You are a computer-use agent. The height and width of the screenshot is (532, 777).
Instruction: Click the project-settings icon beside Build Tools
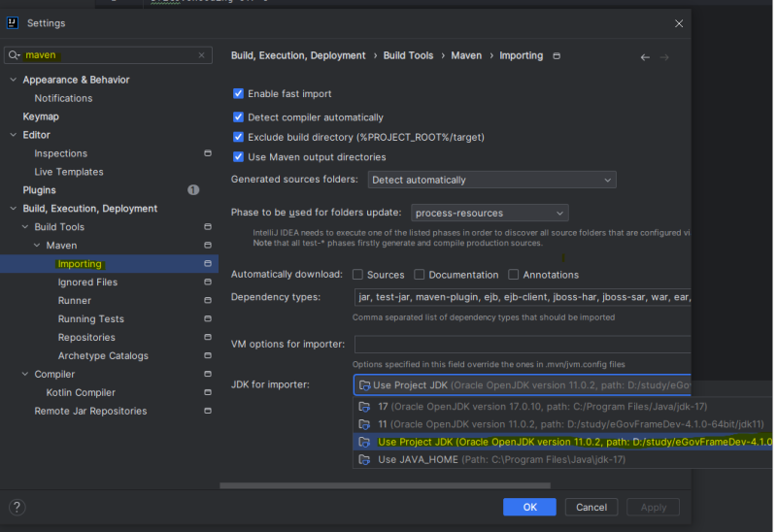pyautogui.click(x=208, y=226)
